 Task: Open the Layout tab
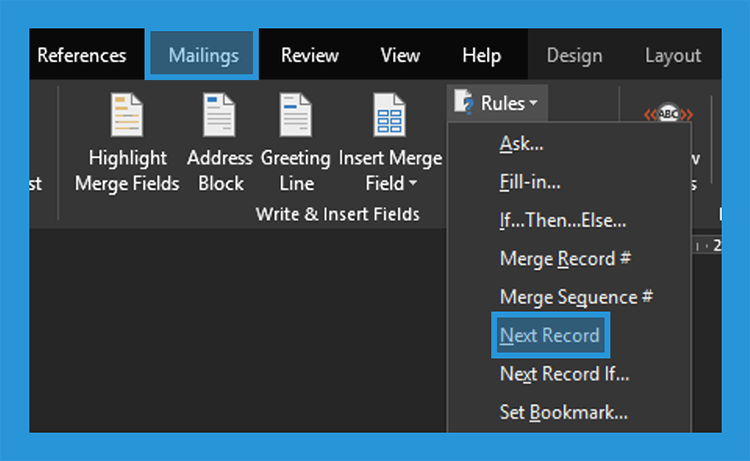[673, 55]
